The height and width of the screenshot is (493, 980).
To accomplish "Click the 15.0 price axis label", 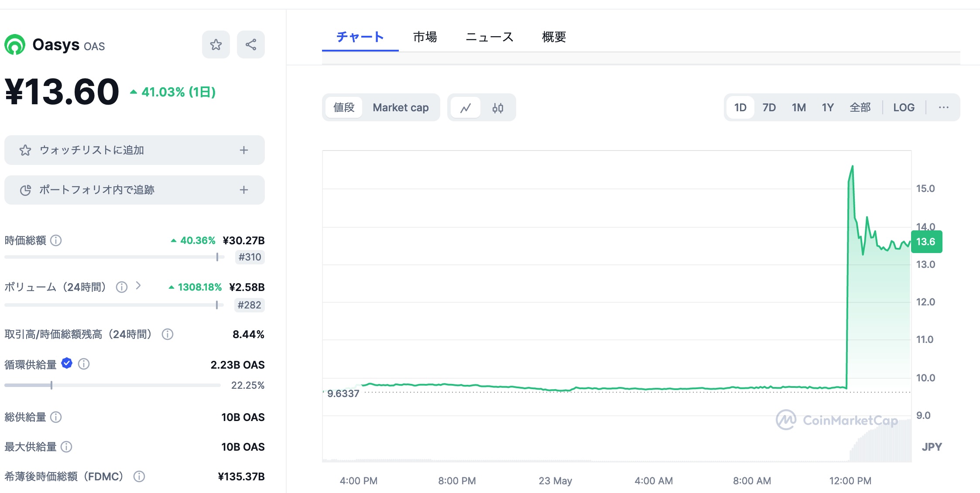I will pyautogui.click(x=925, y=188).
